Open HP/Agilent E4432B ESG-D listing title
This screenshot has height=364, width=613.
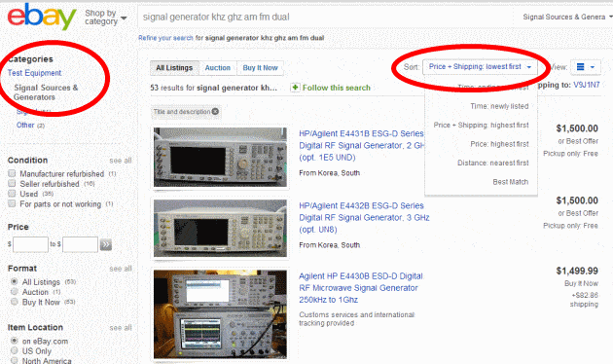click(x=364, y=217)
